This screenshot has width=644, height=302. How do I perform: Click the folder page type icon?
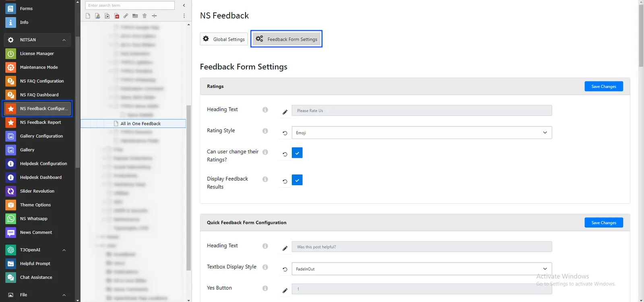click(x=135, y=16)
